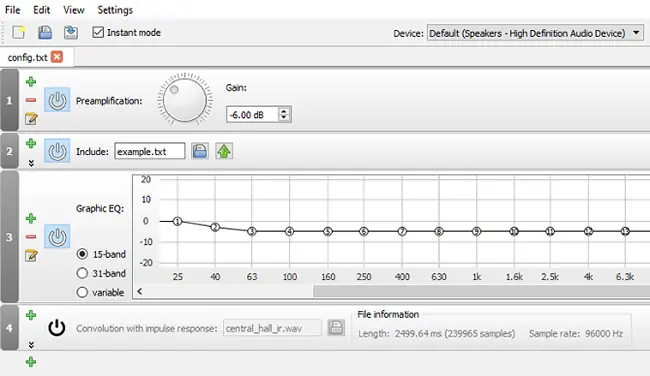Screen dimensions: 650x376
Task: Toggle power of Graphic EQ filter
Action: pos(57,236)
